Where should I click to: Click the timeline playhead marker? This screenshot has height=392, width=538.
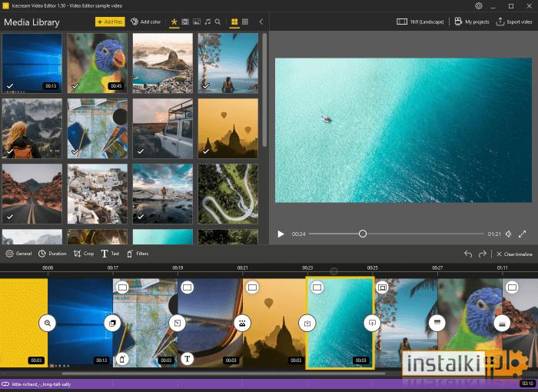(334, 271)
